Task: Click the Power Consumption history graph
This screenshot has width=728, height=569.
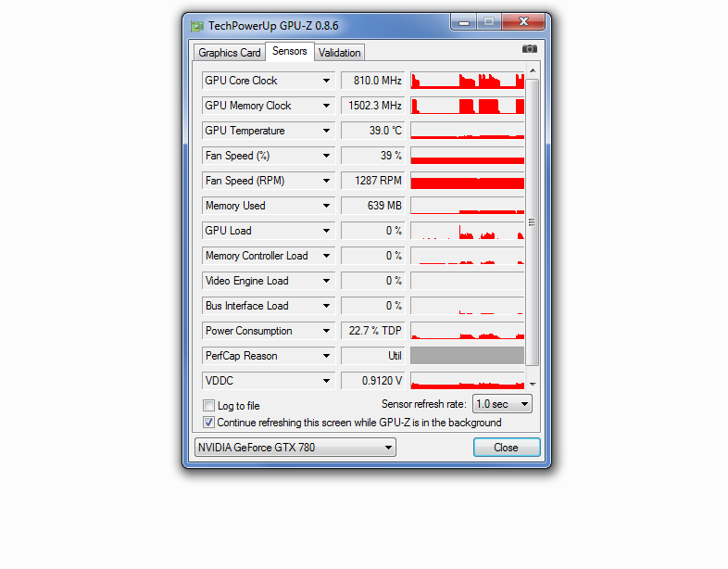Action: [x=468, y=331]
